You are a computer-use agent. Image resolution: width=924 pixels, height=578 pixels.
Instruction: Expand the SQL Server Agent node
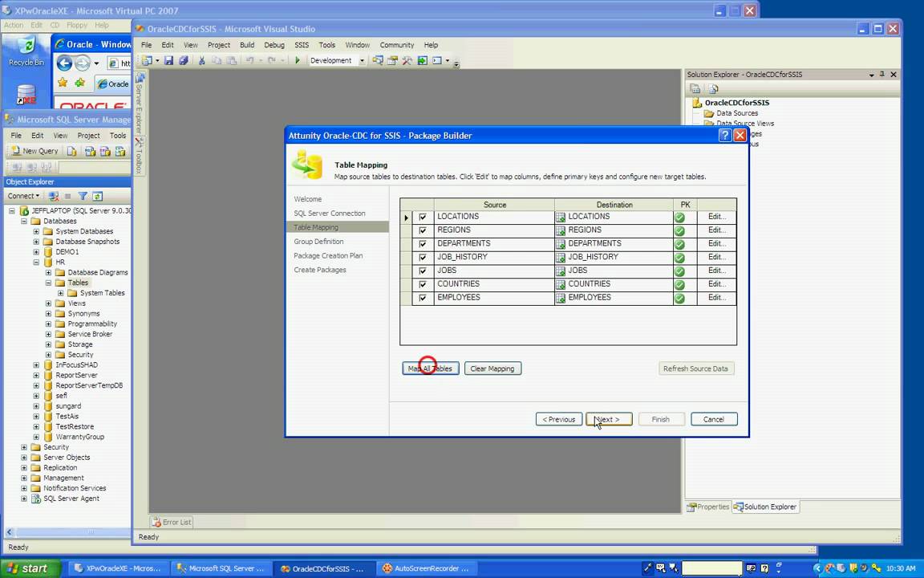pos(23,499)
